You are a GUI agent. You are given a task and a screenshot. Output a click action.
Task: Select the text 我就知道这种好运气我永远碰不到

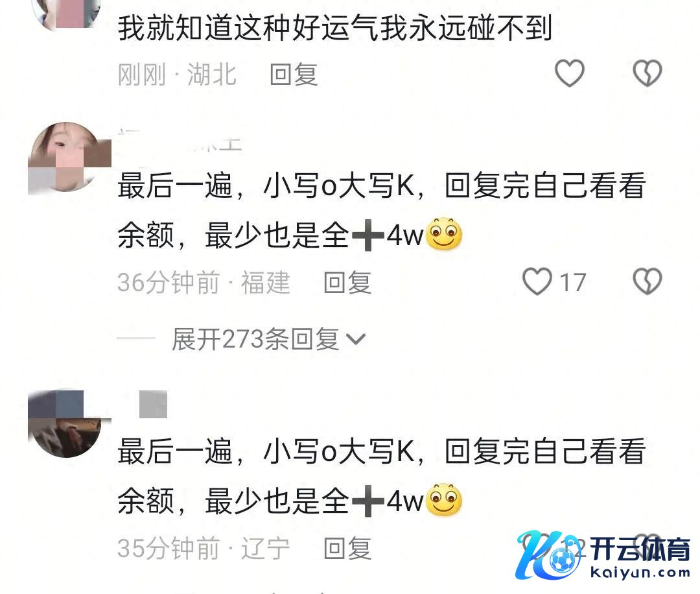pyautogui.click(x=335, y=28)
